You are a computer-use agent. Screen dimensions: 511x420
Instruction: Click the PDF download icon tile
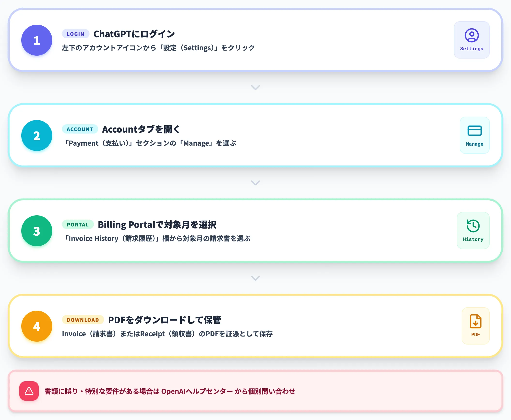tap(475, 326)
